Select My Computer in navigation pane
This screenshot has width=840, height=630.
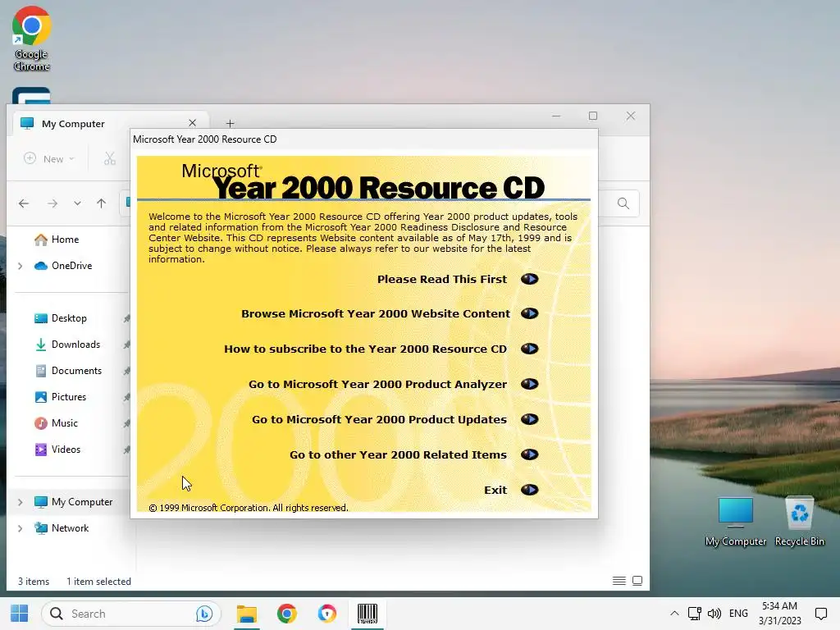[73, 502]
